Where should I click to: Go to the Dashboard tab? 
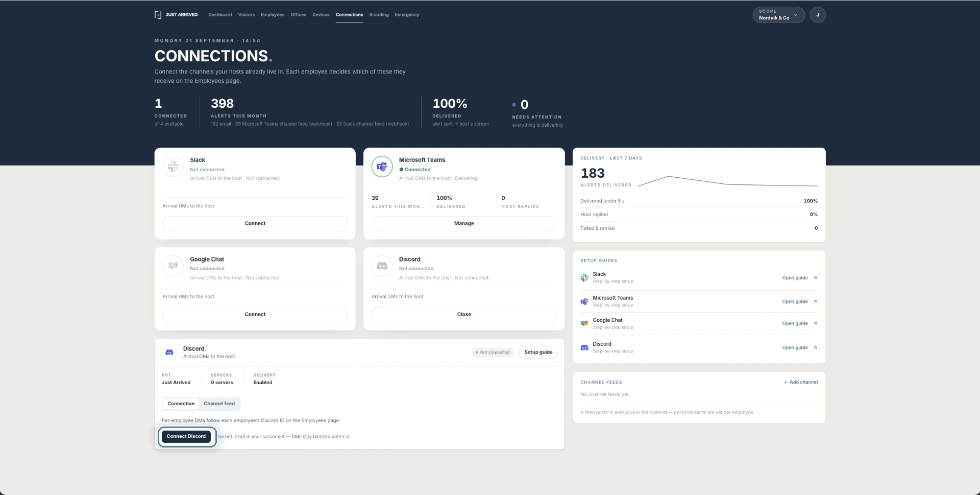[x=220, y=15]
